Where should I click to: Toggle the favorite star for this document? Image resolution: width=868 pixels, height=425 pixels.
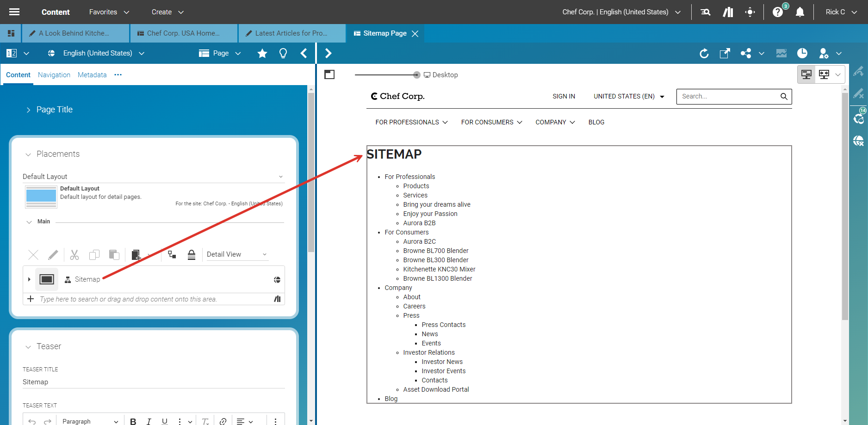pos(262,53)
